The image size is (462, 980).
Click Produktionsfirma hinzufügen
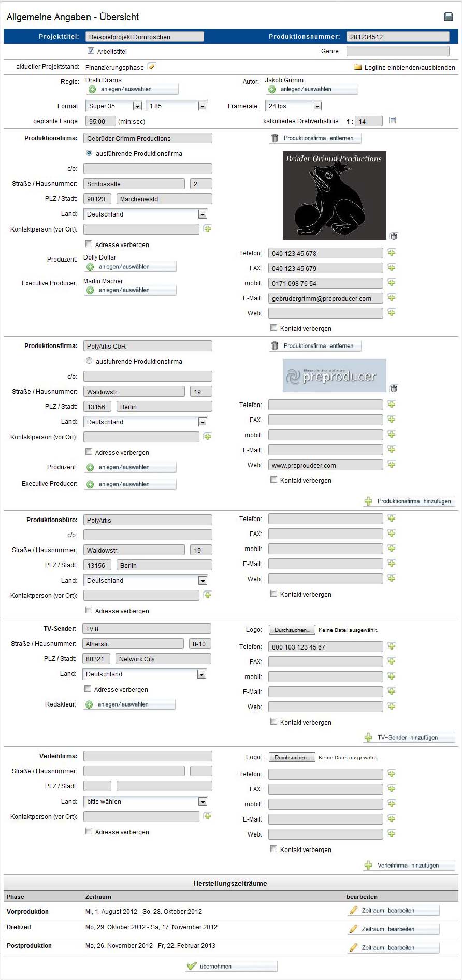coord(409,501)
